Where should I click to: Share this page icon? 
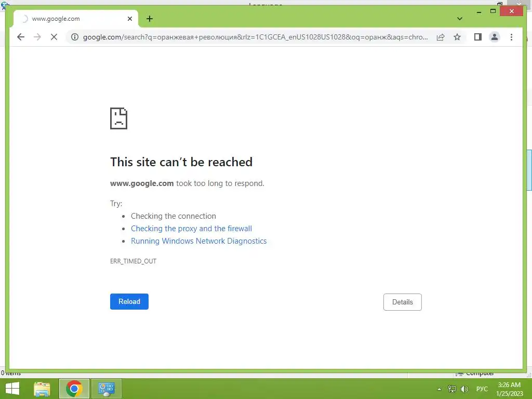point(441,37)
